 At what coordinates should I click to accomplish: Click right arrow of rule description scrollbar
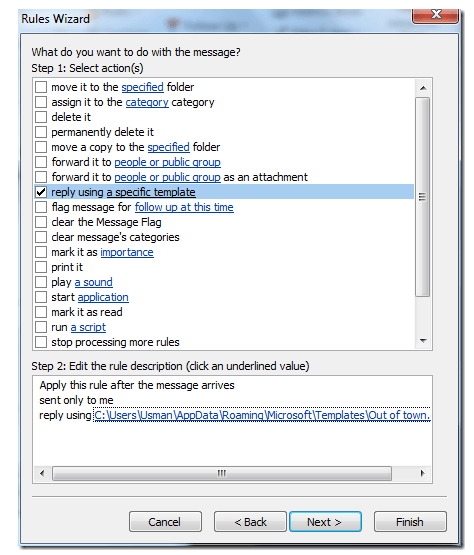coord(422,473)
